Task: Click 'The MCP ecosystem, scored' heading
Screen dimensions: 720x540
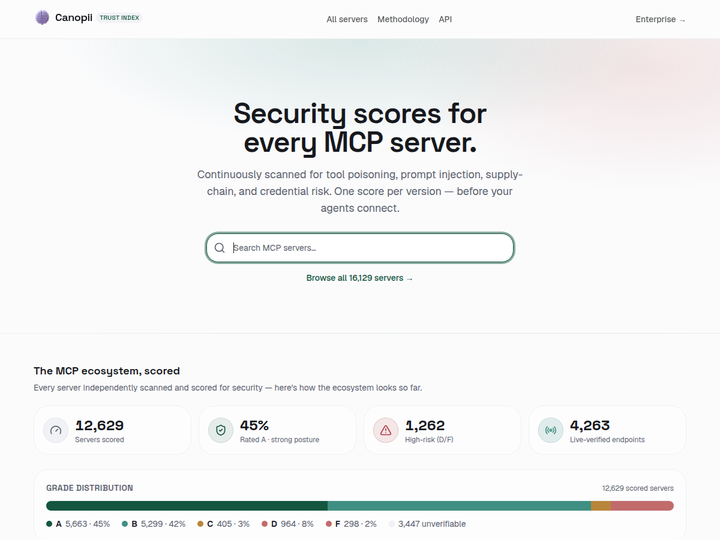Action: pyautogui.click(x=107, y=371)
